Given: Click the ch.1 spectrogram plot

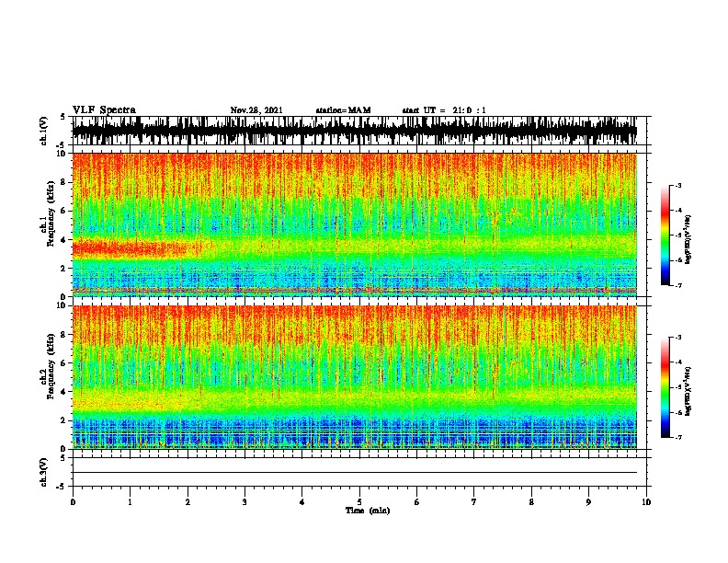Looking at the screenshot, I should click(x=355, y=224).
